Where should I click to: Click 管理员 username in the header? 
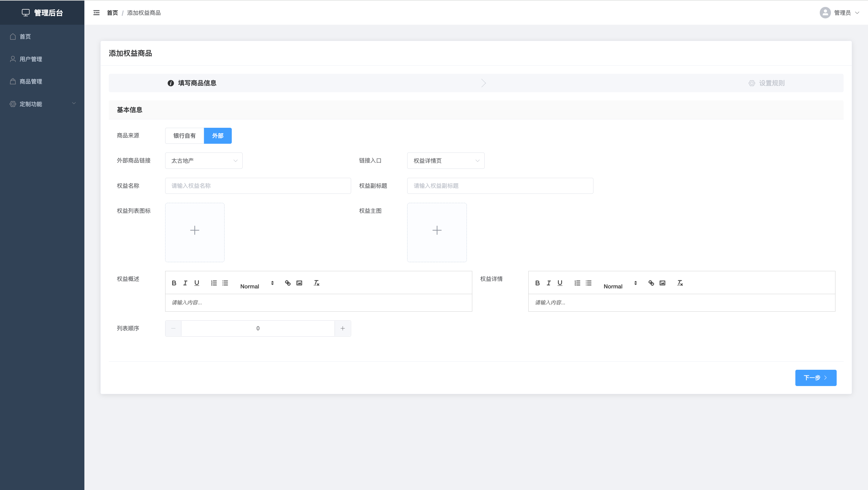(x=842, y=13)
